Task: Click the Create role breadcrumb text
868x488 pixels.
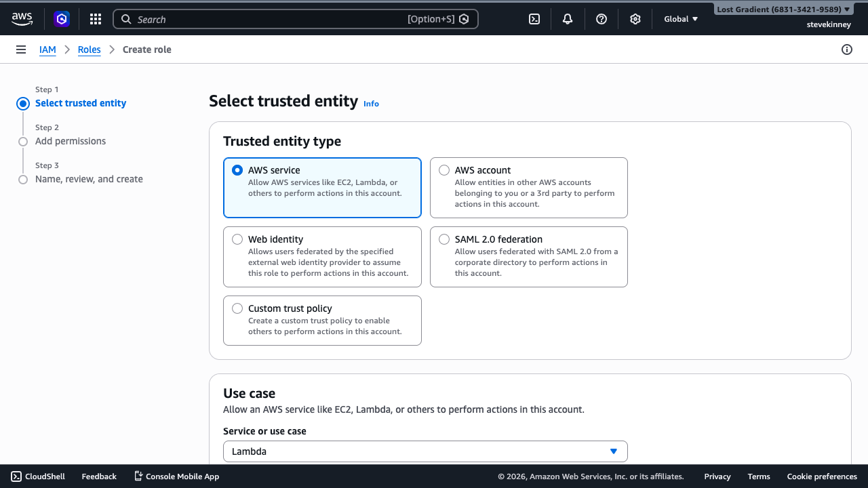Action: tap(147, 49)
